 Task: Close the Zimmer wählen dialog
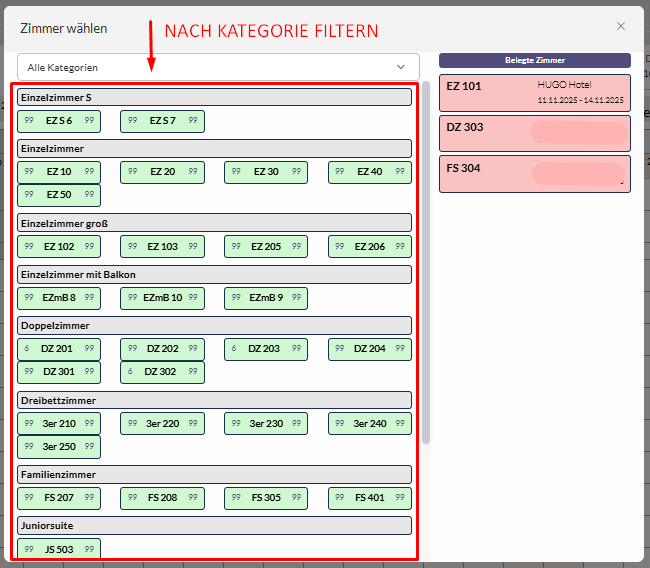[x=620, y=27]
